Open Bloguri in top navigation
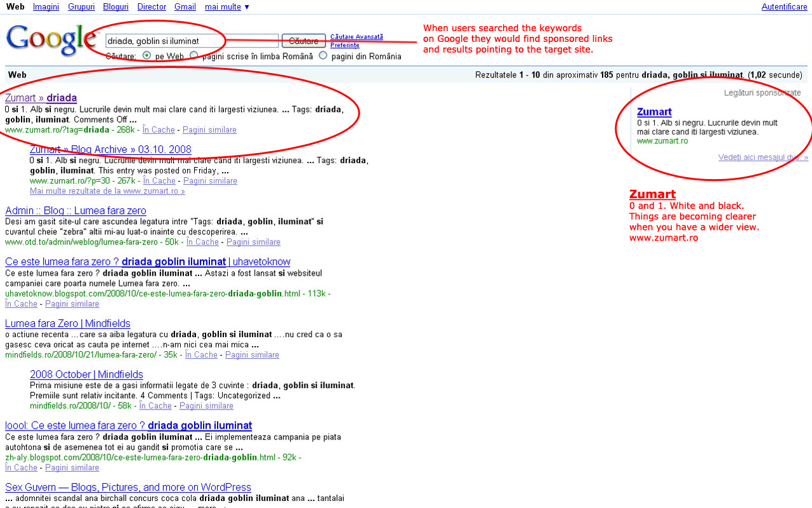Viewport: 812px width, 508px height. [115, 7]
